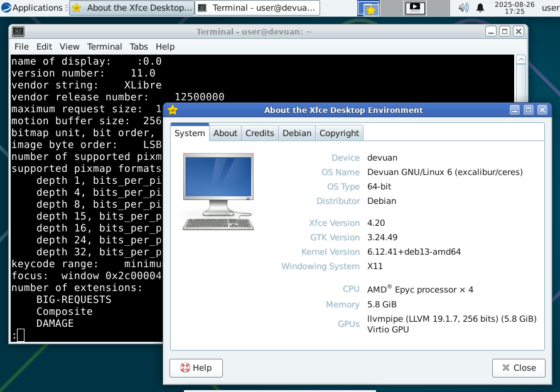Click the 'llvmpipe (LLVM 19.1.7...)' GPU line
This screenshot has height=392, width=560.
[452, 319]
